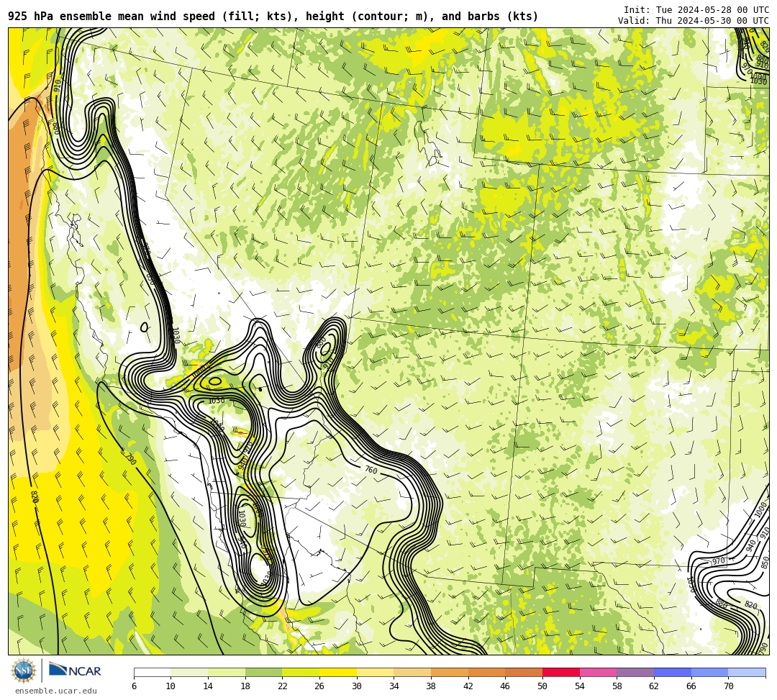777x700 pixels.
Task: Click the colorbar tick label '38'
Action: [x=431, y=686]
